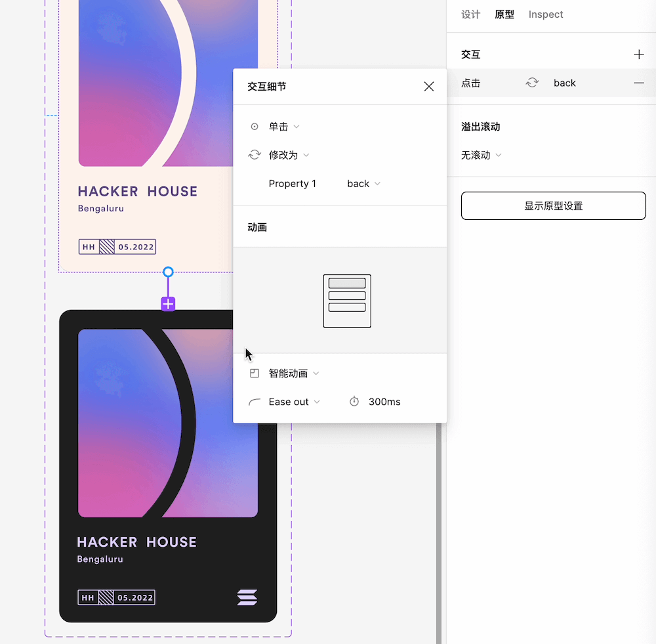The height and width of the screenshot is (644, 656).
Task: Click the purple plus connector node
Action: pos(168,304)
